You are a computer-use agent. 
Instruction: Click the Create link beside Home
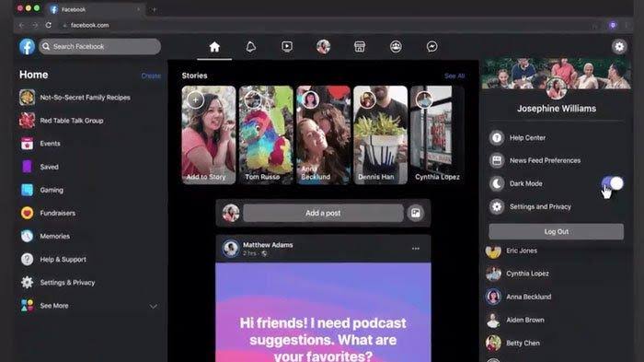[151, 76]
